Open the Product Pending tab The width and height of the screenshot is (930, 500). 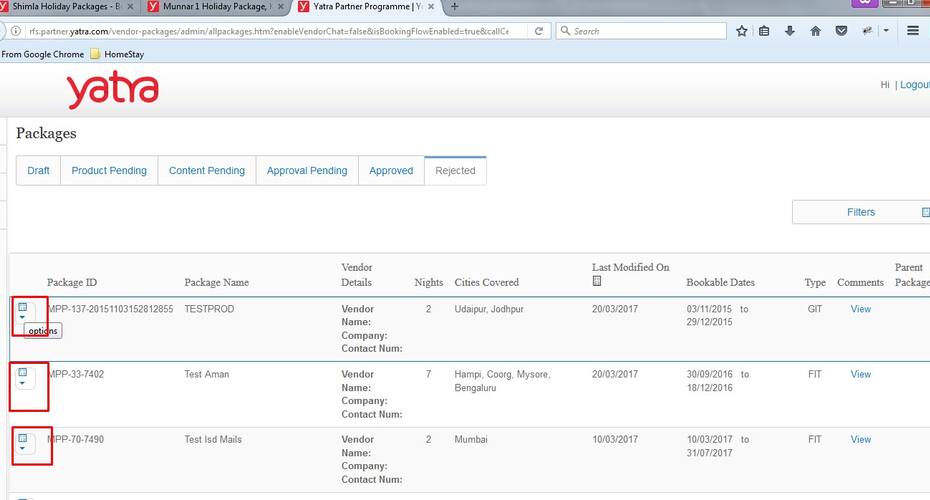tap(109, 171)
